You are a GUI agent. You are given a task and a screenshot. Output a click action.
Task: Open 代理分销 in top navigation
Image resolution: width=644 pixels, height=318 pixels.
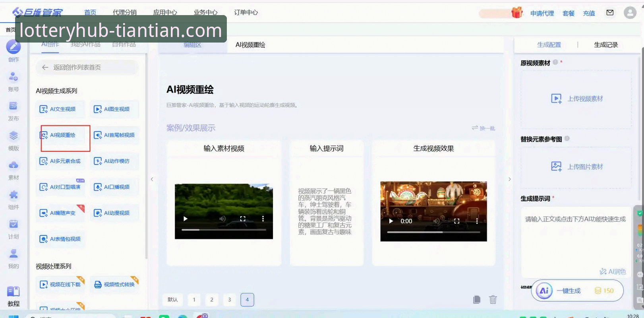(125, 12)
